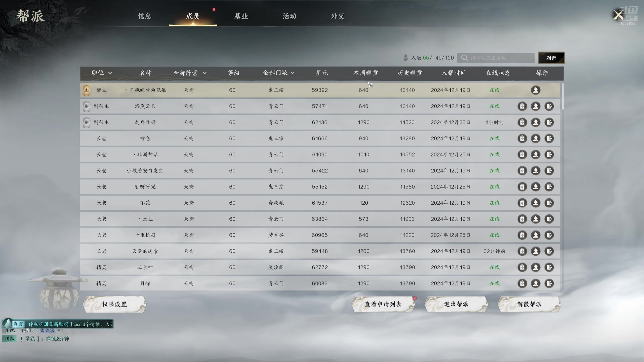Open the 外交 tab
The image size is (644, 362).
pyautogui.click(x=338, y=16)
